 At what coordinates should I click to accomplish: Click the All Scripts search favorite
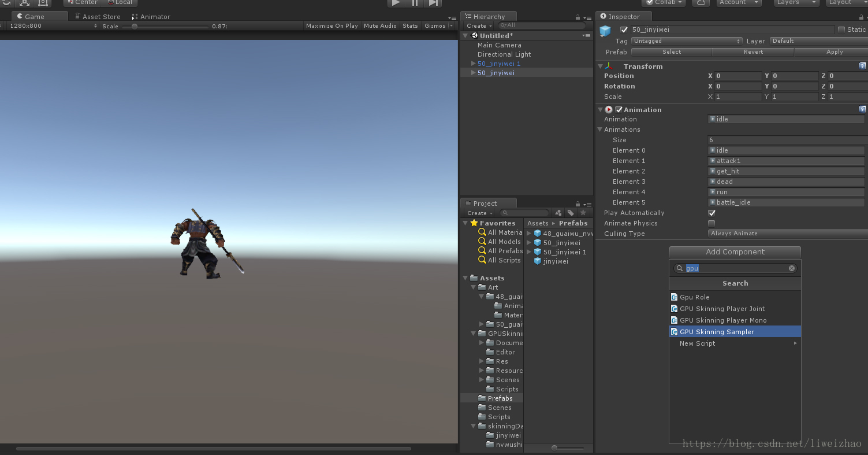500,260
